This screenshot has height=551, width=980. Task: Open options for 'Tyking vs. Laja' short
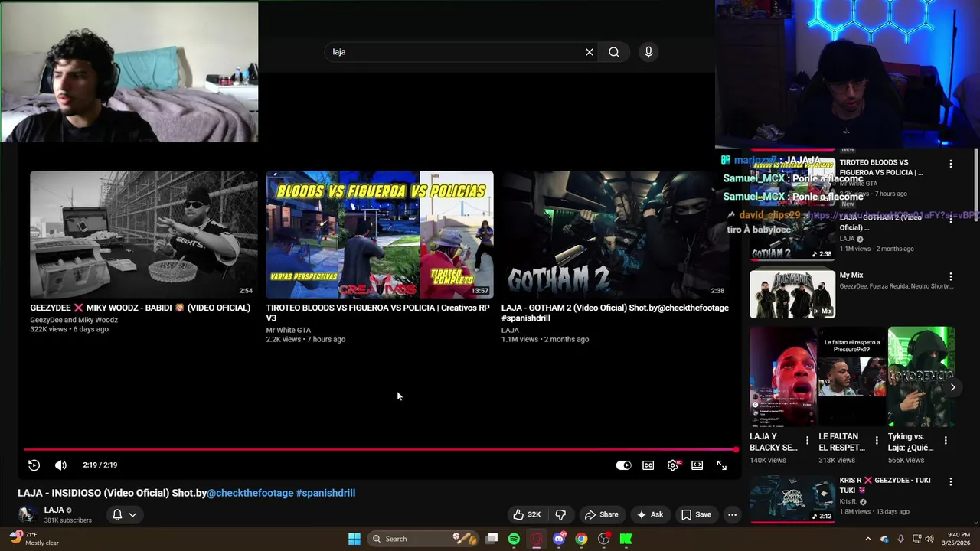pyautogui.click(x=946, y=441)
